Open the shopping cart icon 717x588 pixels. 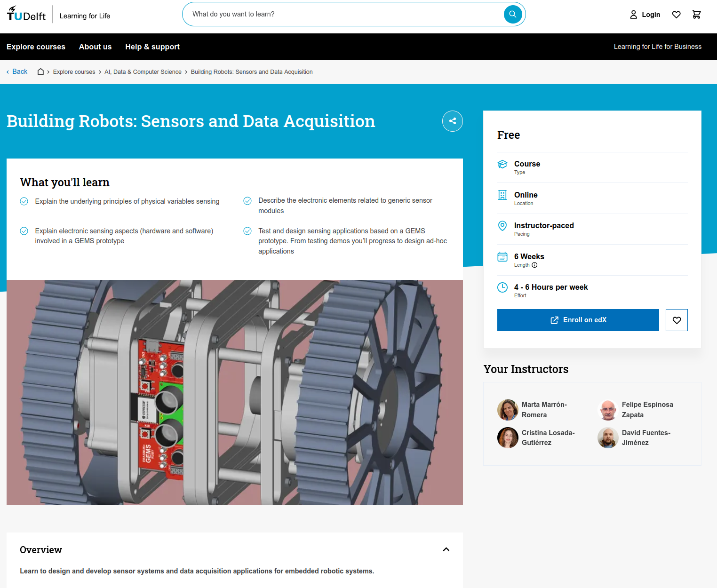[697, 15]
